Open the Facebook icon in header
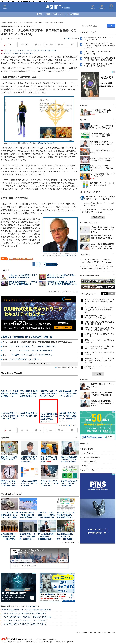This screenshot has width=116, height=644. coord(102,7)
